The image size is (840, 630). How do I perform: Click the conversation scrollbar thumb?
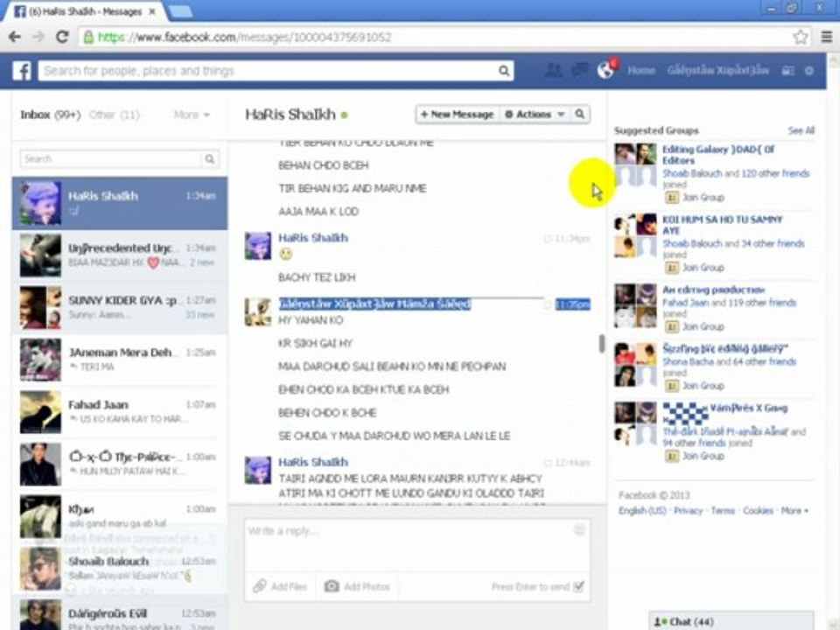[601, 343]
